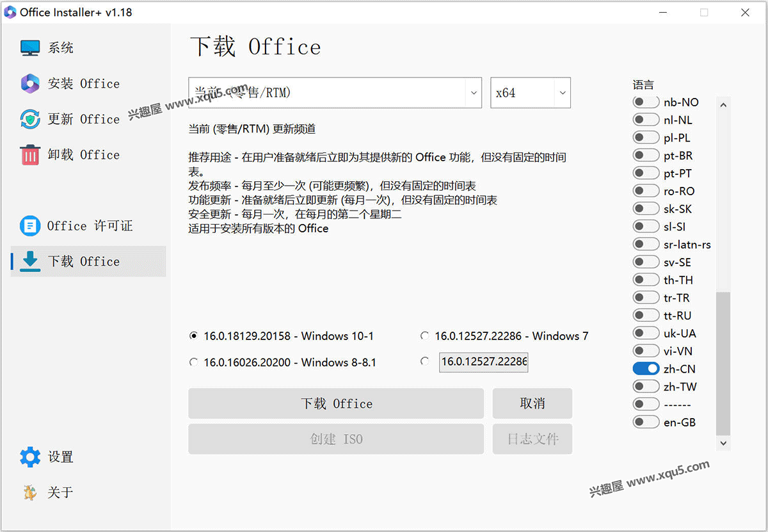768x532 pixels.
Task: Select version 16.0.18129.20158 - Windows 10-1
Action: point(194,335)
